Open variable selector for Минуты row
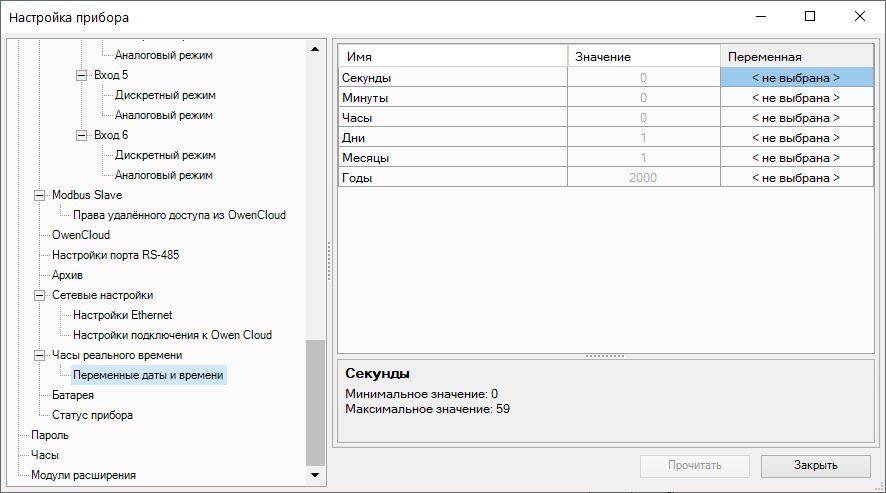 (x=796, y=98)
